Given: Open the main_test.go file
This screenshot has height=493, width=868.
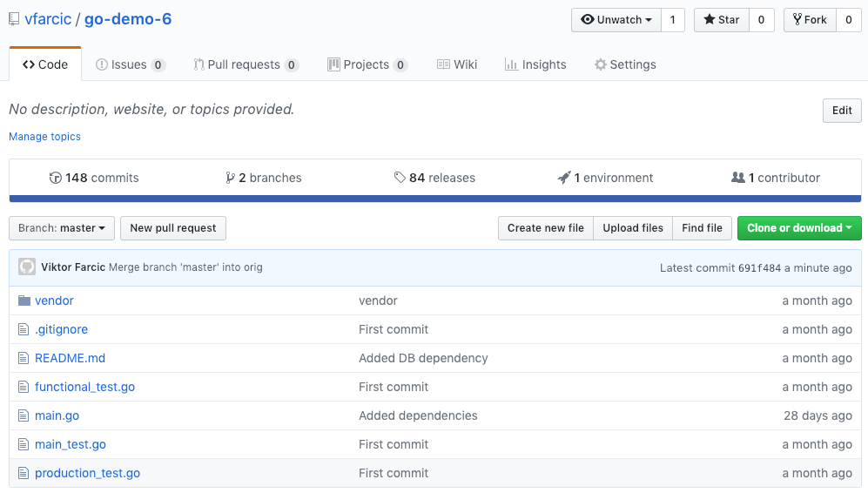Looking at the screenshot, I should [71, 445].
